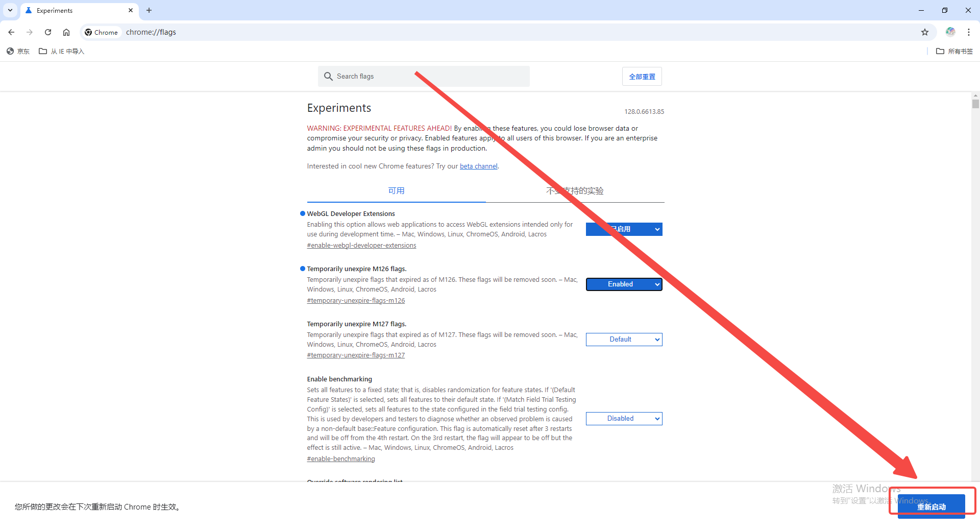Click the Chrome site info chip
The image size is (980, 531).
click(102, 32)
